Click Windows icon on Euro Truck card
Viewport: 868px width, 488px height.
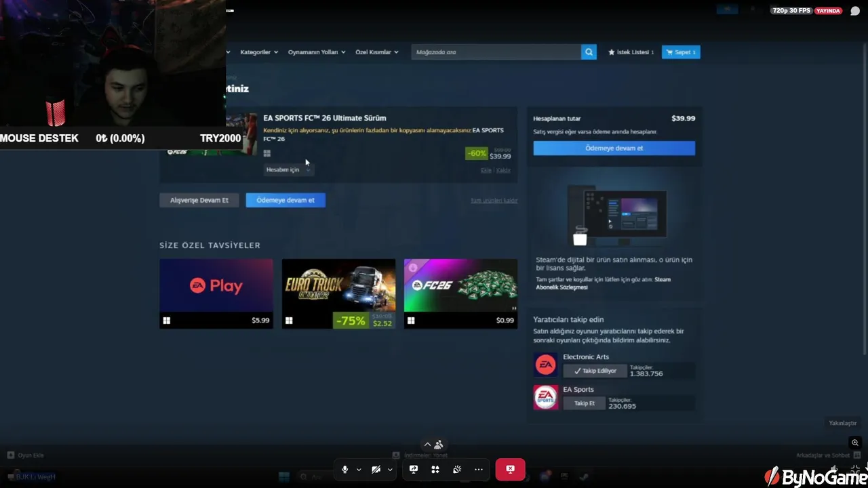pyautogui.click(x=289, y=321)
